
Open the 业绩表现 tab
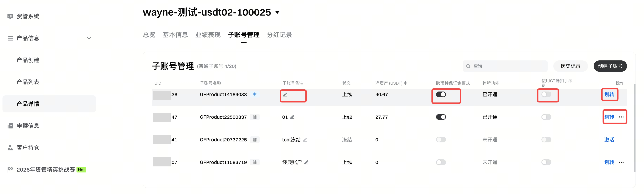click(x=208, y=35)
